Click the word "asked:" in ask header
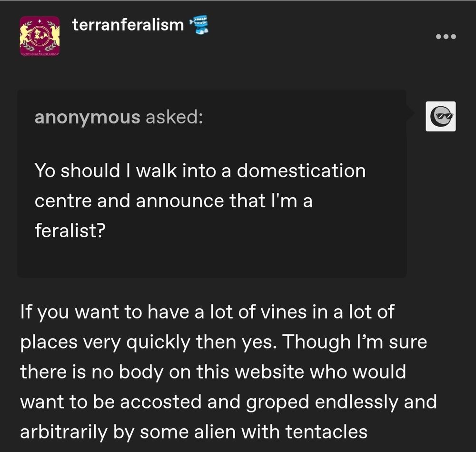 pos(174,117)
